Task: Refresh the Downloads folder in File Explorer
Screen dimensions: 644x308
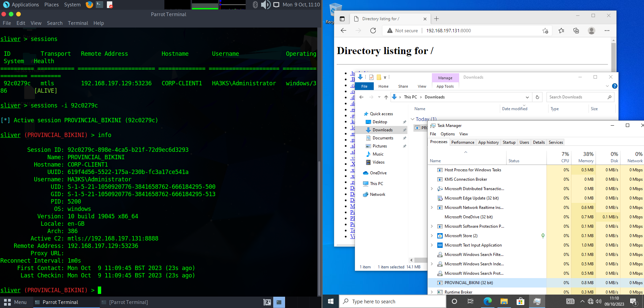Action: coord(537,97)
